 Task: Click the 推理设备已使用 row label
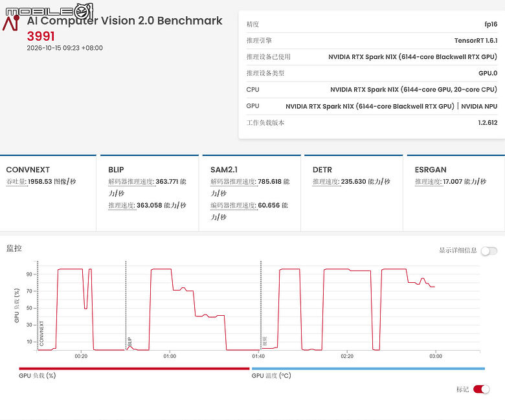(268, 57)
